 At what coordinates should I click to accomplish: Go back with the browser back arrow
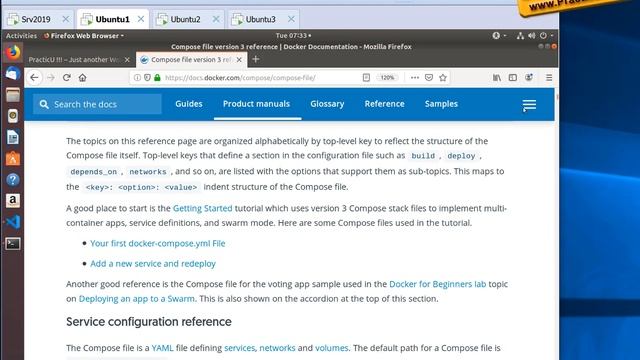34,78
